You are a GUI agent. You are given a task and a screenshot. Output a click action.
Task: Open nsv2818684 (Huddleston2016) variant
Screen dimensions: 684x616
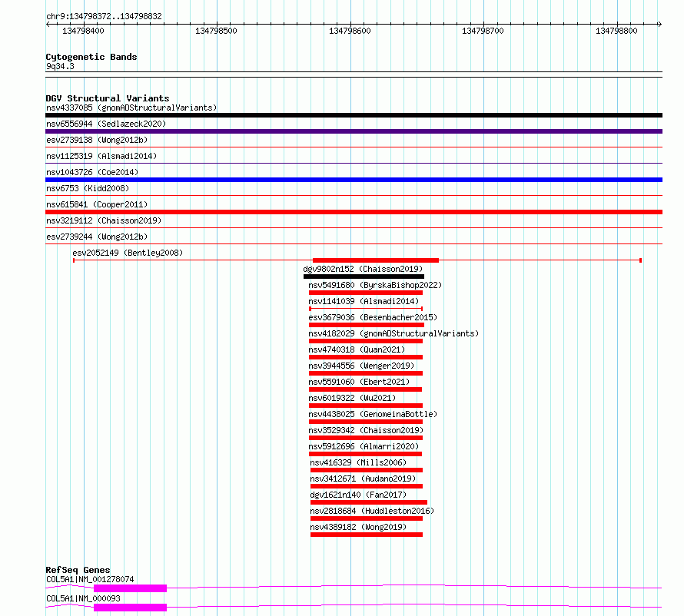[x=372, y=511]
